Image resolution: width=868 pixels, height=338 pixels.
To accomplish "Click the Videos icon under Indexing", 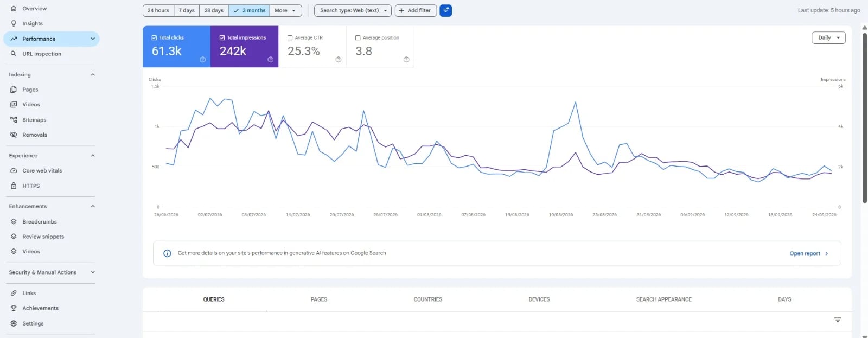I will click(14, 104).
